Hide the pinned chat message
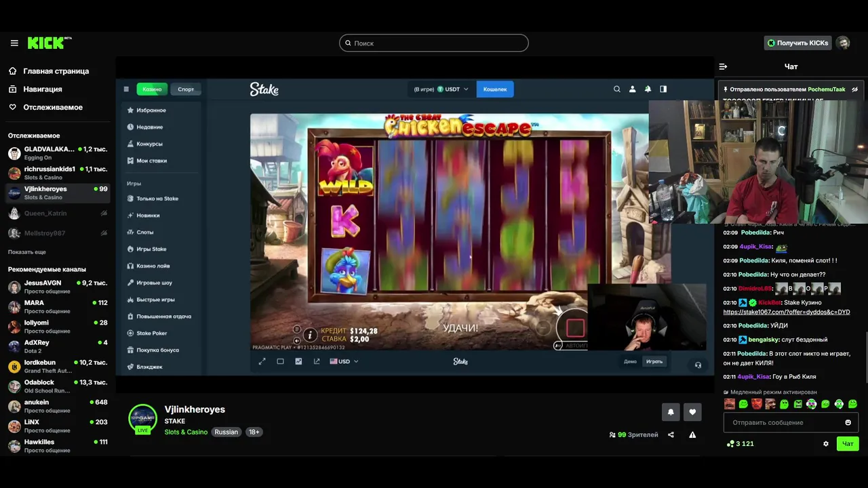This screenshot has height=488, width=868. [x=854, y=89]
